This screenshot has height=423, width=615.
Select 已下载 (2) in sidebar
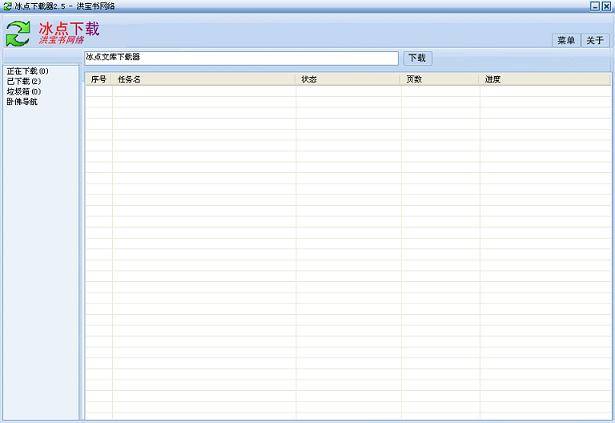tap(24, 81)
